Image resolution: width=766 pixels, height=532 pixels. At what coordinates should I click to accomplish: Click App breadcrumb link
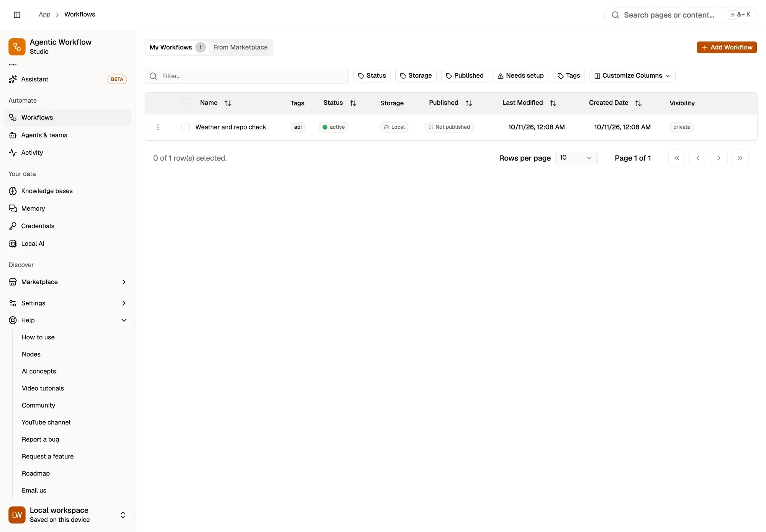point(44,15)
